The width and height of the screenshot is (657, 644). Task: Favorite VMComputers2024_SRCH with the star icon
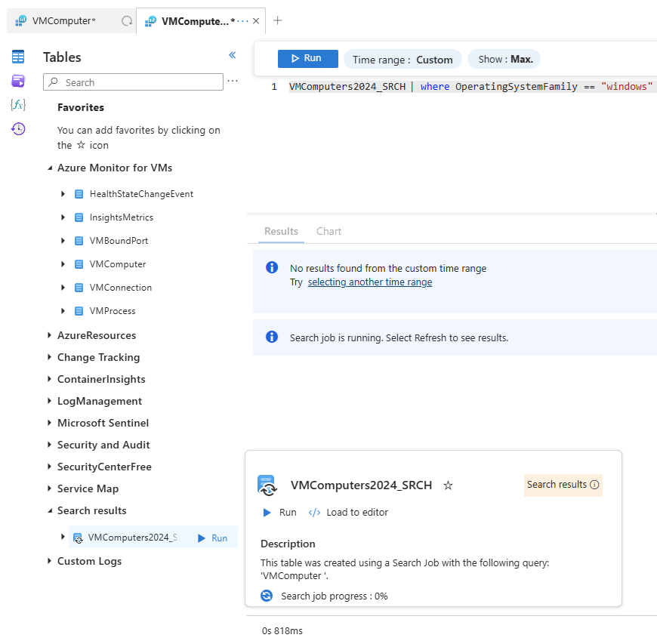click(448, 485)
